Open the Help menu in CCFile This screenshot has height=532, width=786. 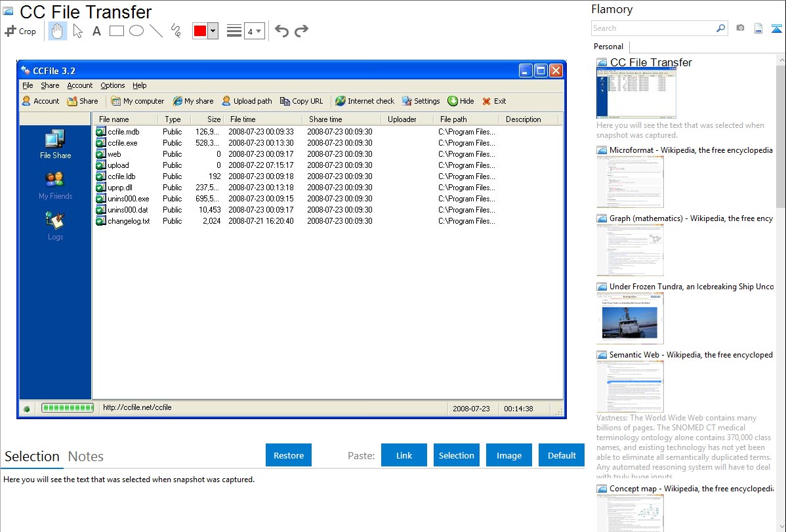click(139, 85)
